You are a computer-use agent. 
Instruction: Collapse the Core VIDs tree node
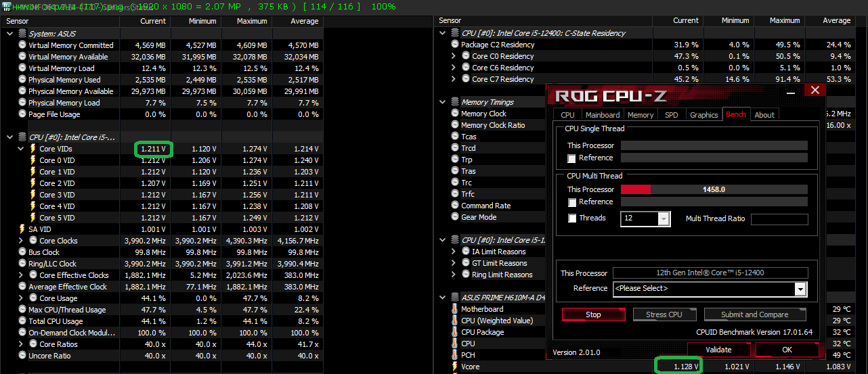point(20,149)
